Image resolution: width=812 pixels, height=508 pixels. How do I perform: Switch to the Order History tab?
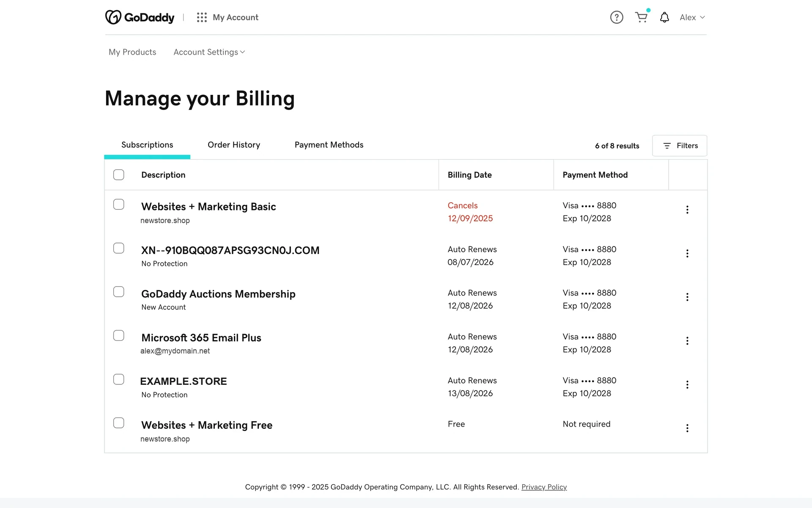[234, 145]
